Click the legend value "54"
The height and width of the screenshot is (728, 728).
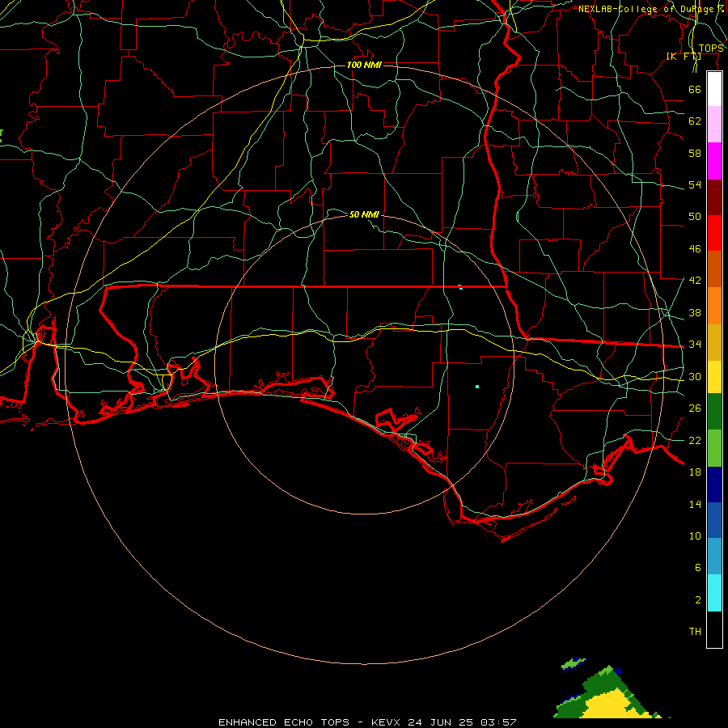point(695,184)
